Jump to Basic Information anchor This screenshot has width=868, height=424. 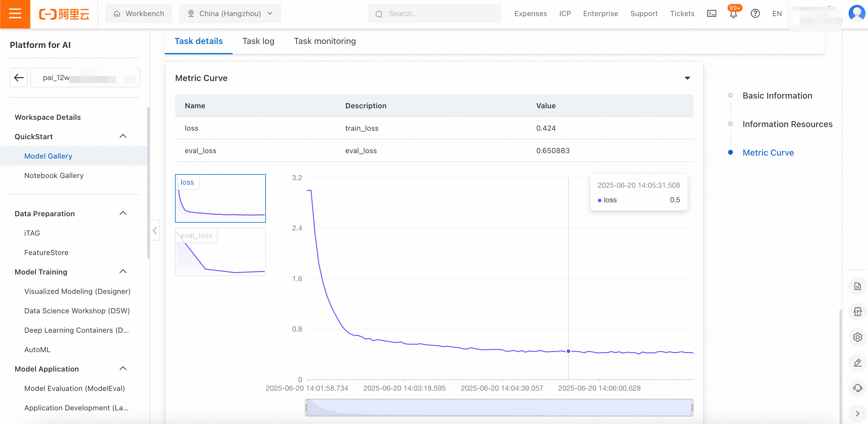click(777, 96)
